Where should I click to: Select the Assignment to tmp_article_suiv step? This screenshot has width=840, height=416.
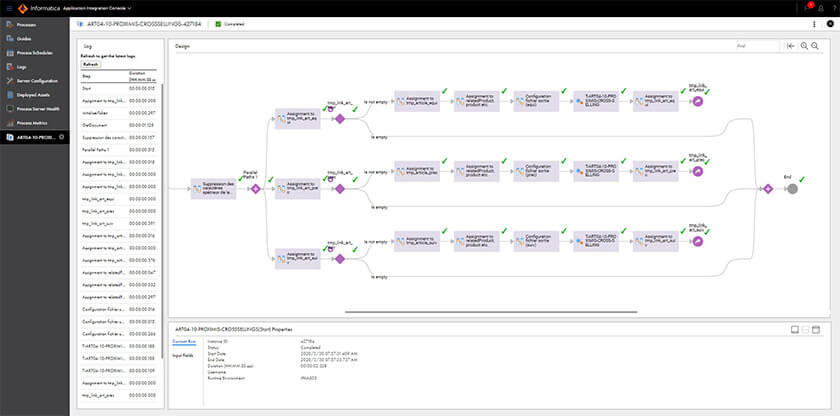[417, 241]
